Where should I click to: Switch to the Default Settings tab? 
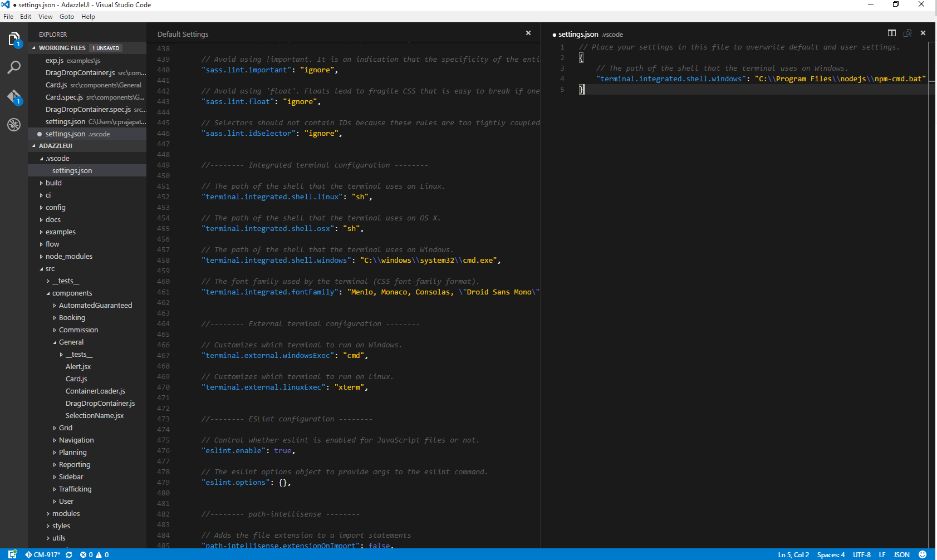(x=183, y=34)
